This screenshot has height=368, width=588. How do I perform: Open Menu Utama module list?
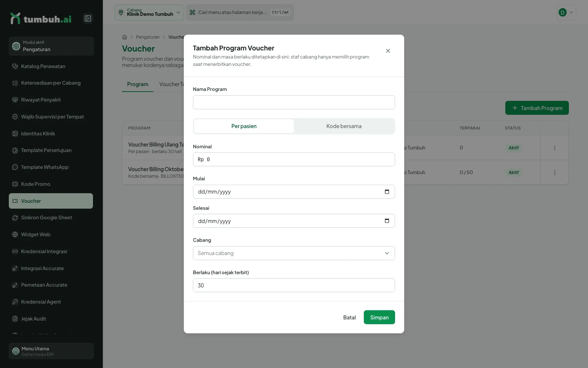(x=51, y=351)
